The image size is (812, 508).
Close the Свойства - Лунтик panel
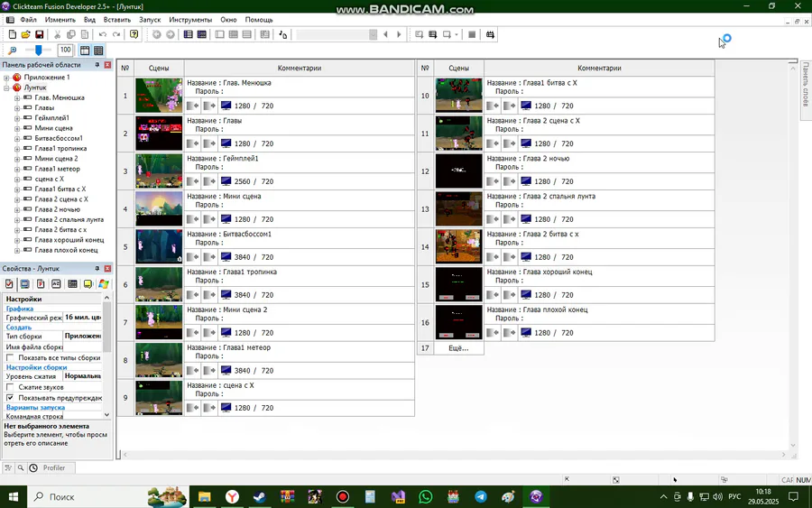coord(107,269)
